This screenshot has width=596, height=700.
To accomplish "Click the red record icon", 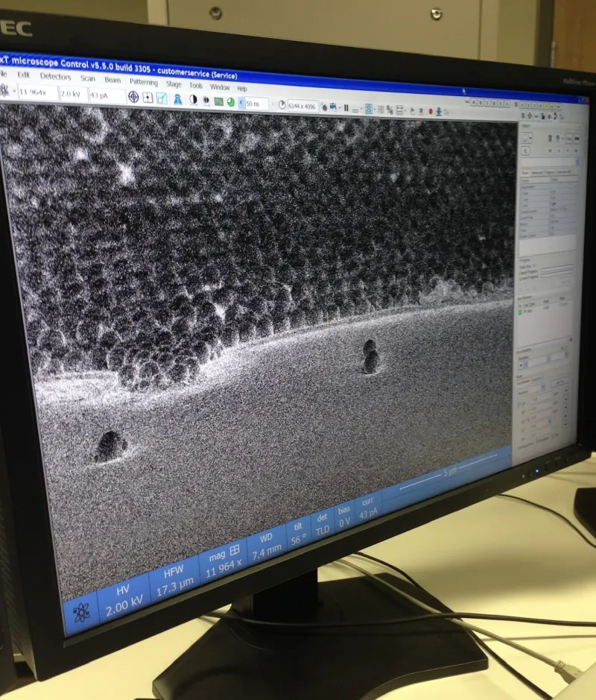I will pyautogui.click(x=431, y=111).
